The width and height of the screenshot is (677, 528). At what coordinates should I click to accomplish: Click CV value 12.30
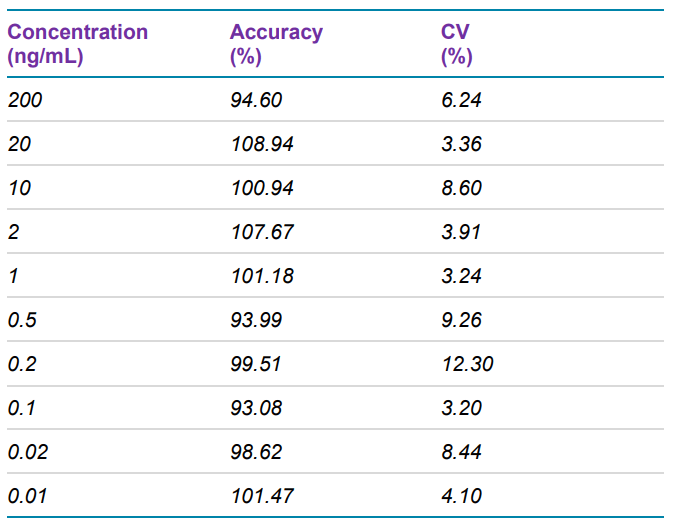[466, 364]
